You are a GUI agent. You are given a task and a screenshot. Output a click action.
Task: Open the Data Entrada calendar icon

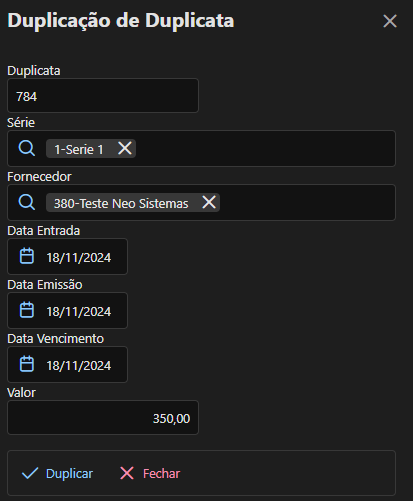pos(27,256)
